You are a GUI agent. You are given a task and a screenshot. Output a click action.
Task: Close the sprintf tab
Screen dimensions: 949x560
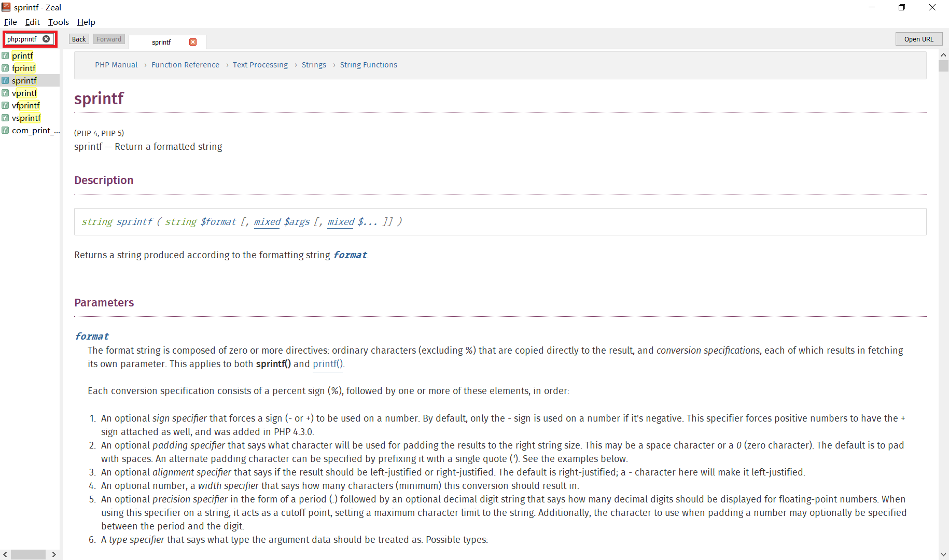(193, 42)
